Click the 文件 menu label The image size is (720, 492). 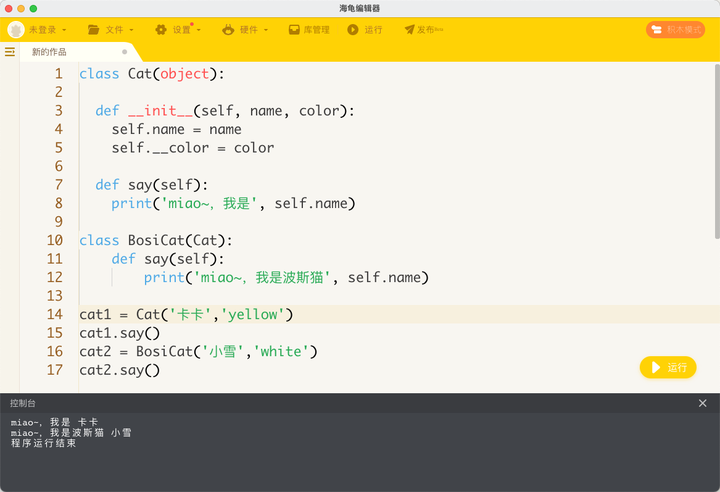coord(114,30)
